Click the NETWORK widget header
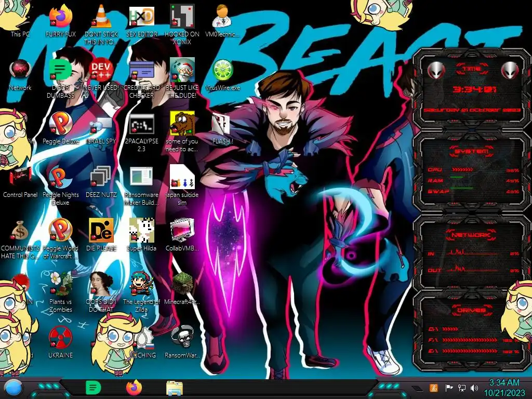The image size is (532, 399). click(x=471, y=235)
